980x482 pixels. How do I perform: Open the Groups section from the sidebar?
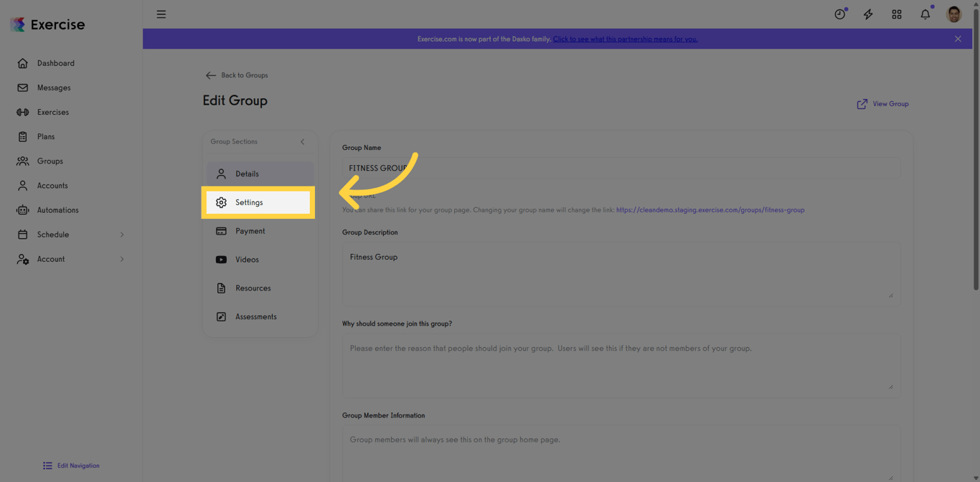coord(50,161)
